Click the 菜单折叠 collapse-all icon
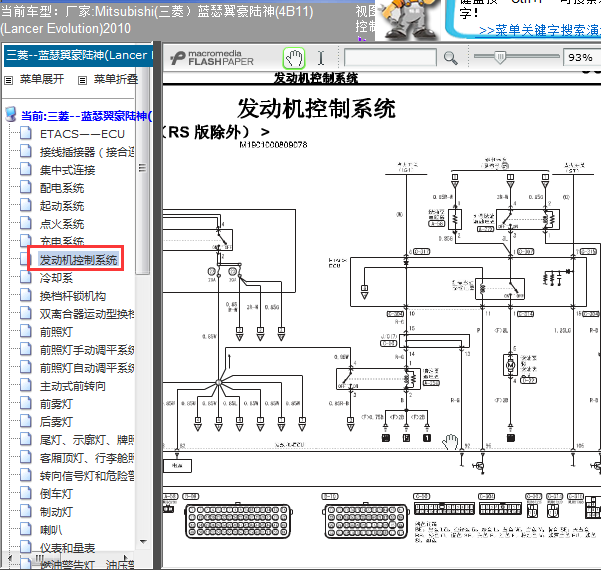601x570 pixels. tap(82, 80)
